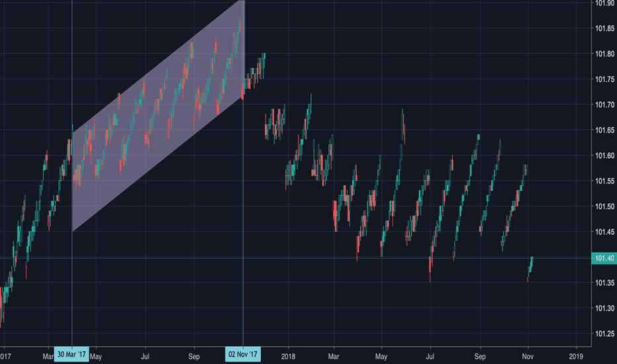Click the 101.80 price axis label
This screenshot has width=617, height=364.
[x=604, y=54]
